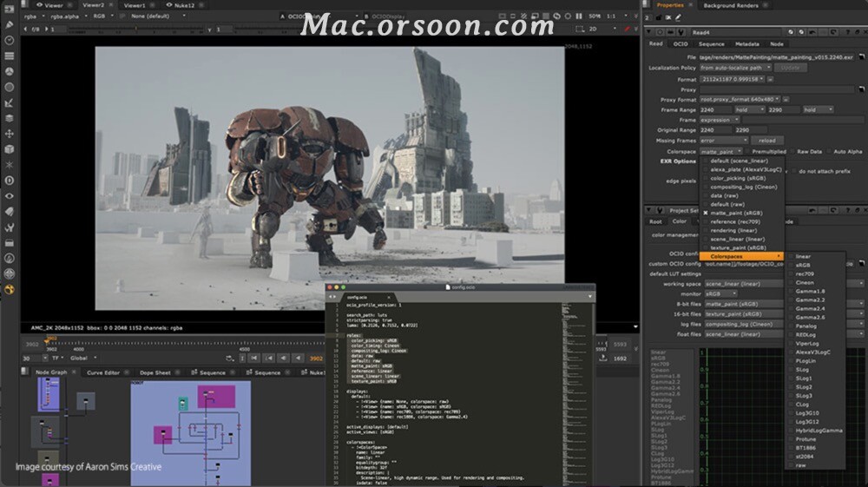Click the reload button
This screenshot has height=487, width=868.
click(766, 141)
